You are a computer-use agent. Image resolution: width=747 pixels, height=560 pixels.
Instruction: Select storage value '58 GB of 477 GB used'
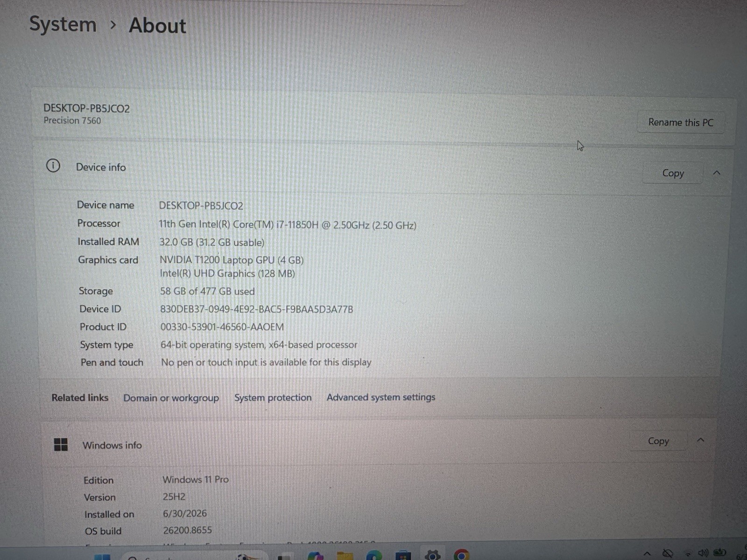pyautogui.click(x=207, y=291)
